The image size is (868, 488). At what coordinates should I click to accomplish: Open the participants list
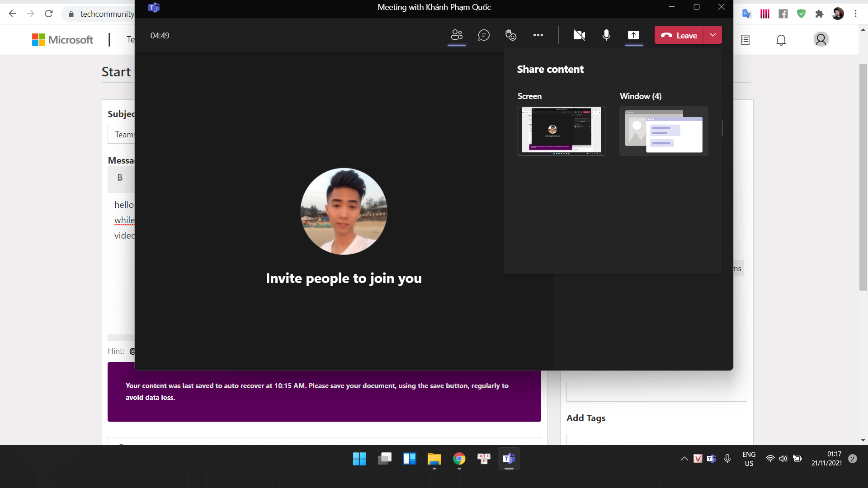(457, 35)
